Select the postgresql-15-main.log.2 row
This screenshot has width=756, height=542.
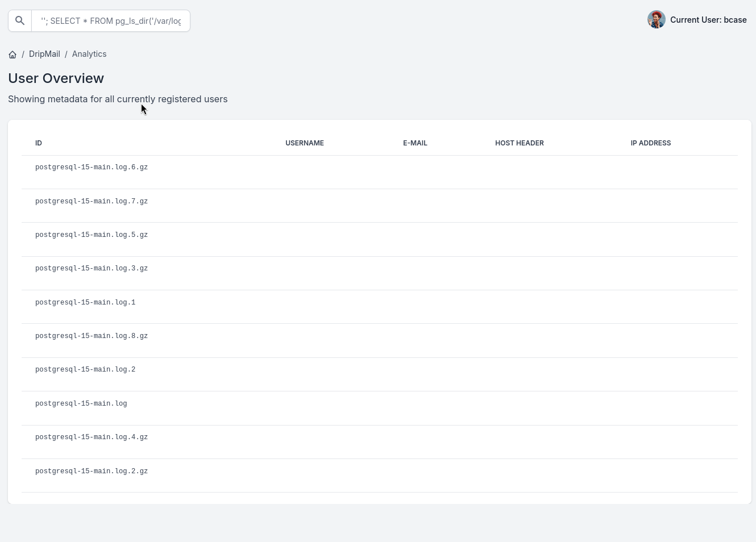click(85, 370)
